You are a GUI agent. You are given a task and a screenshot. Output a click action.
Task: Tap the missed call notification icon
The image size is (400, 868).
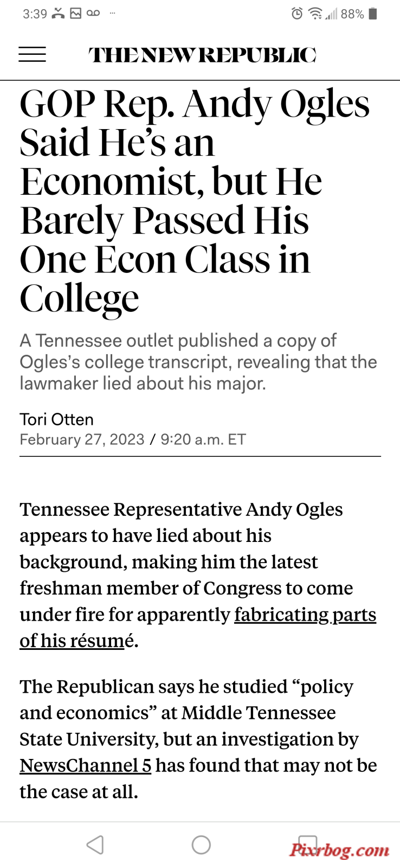(58, 14)
